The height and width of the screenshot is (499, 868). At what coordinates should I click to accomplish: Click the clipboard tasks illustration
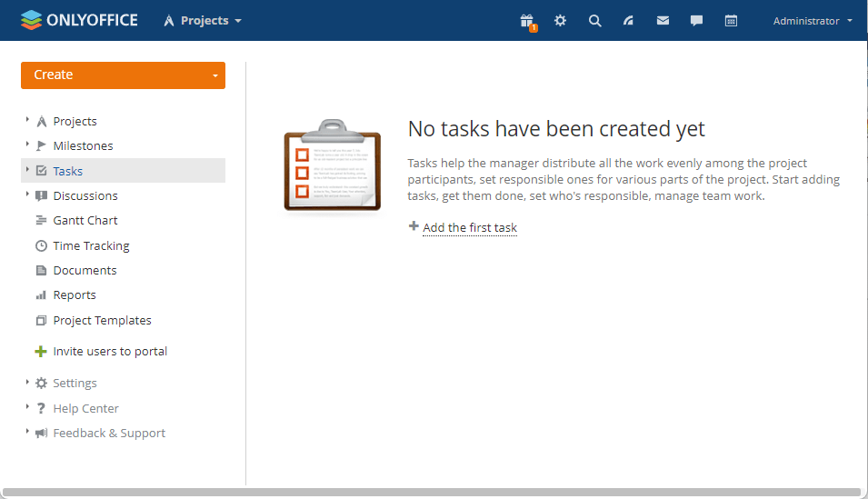(332, 167)
